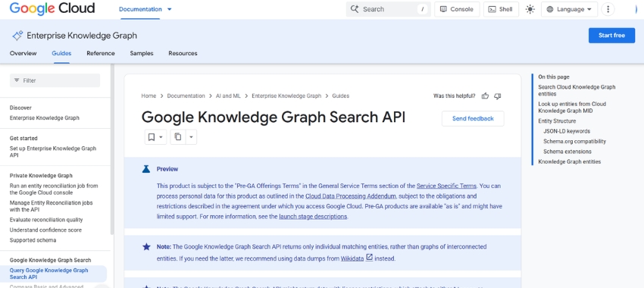The height and width of the screenshot is (288, 644).
Task: Expand the copy page dropdown arrow
Action: 191,137
